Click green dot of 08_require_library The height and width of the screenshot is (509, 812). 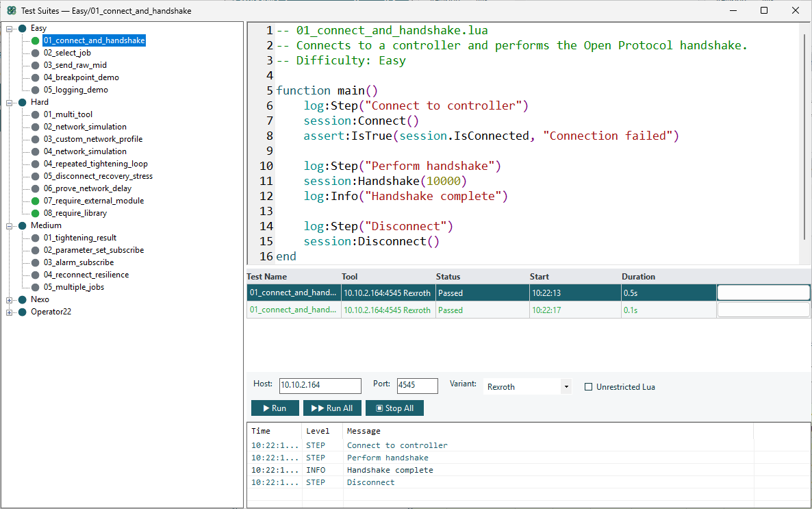coord(35,214)
